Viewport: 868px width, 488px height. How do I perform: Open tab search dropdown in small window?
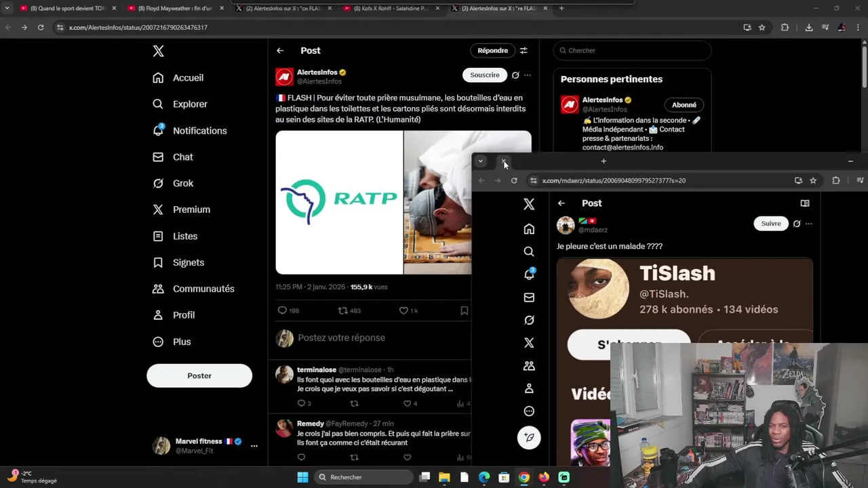[480, 161]
